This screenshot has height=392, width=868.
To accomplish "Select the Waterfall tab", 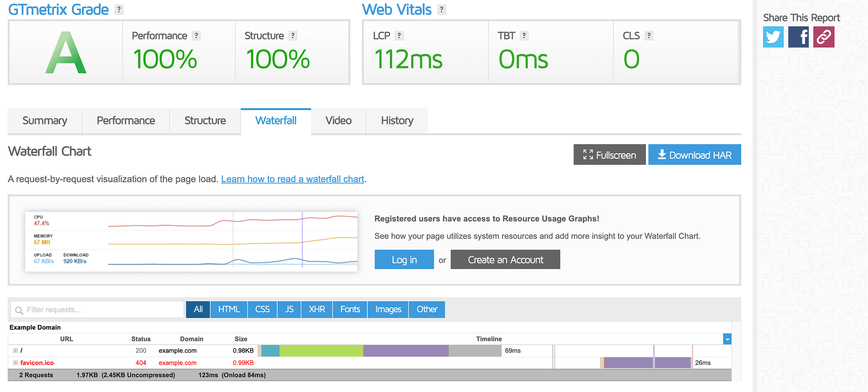I will 276,121.
